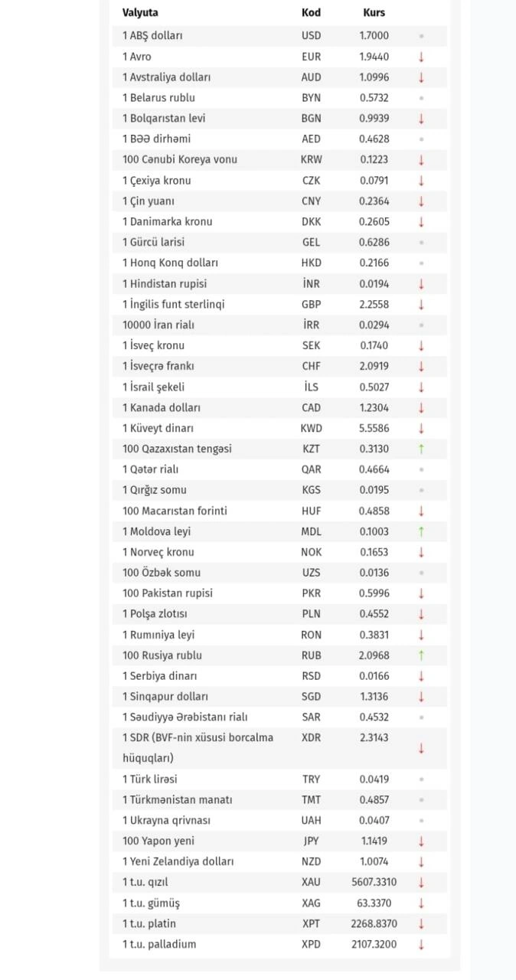Click the CAD currency code
The width and height of the screenshot is (516, 980).
click(311, 407)
